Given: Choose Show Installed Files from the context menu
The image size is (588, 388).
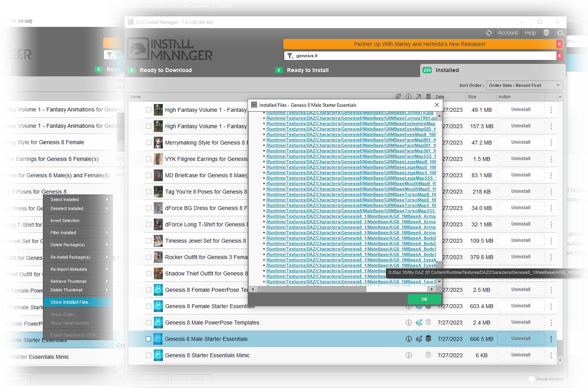Looking at the screenshot, I should tap(77, 302).
